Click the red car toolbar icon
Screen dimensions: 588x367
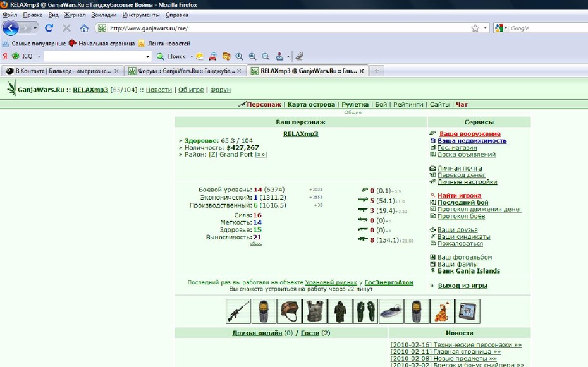(212, 57)
